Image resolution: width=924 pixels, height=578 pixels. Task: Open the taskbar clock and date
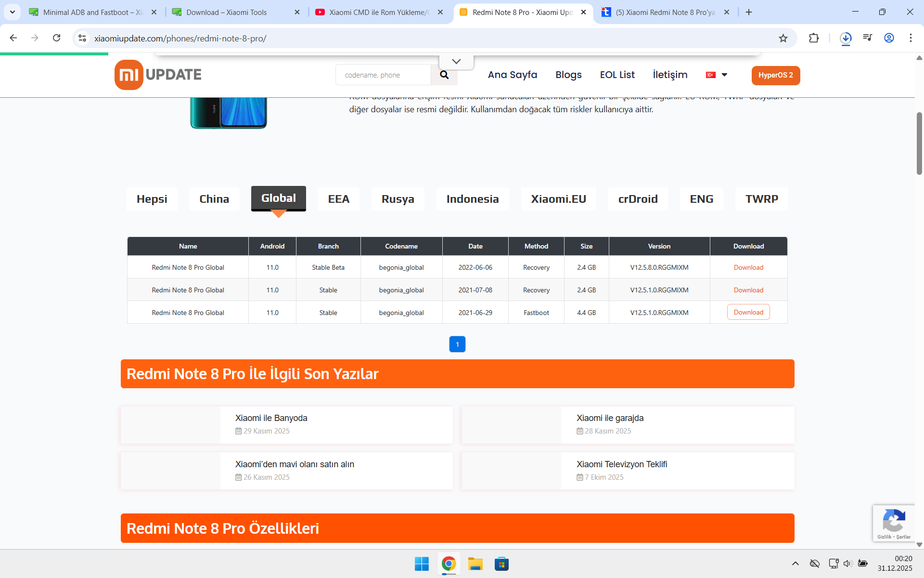pyautogui.click(x=895, y=564)
